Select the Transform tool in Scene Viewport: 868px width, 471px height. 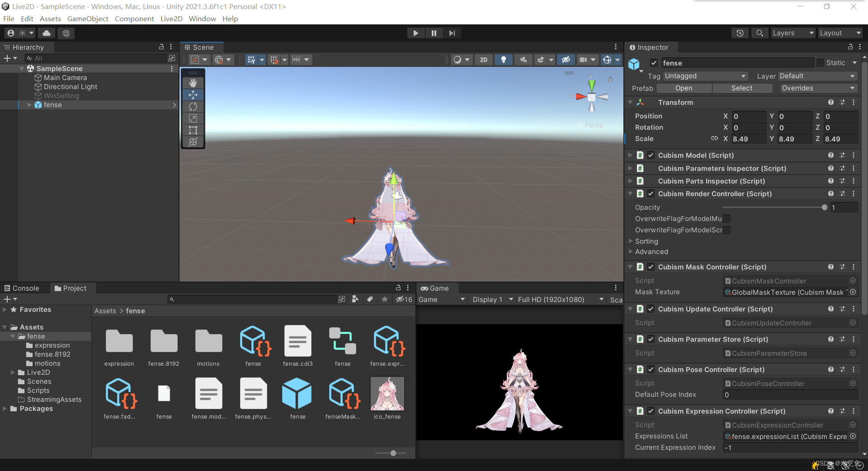click(x=193, y=142)
